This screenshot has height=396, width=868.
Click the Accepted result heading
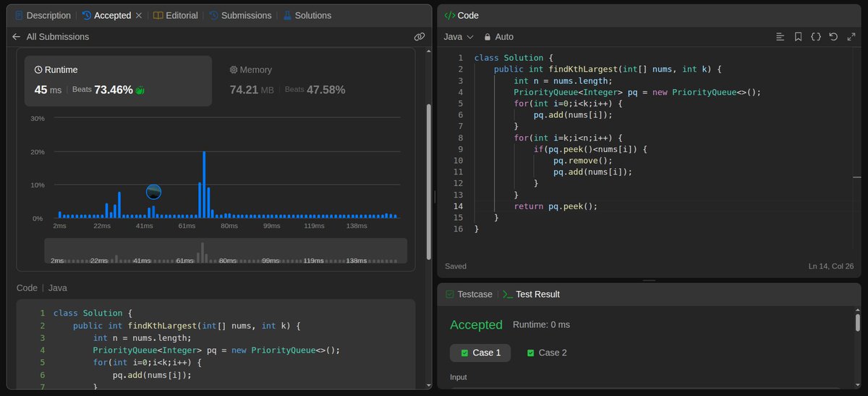(x=476, y=325)
